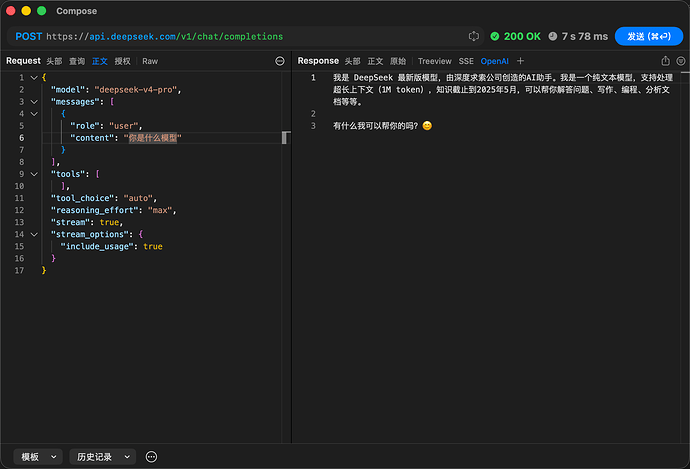Screen dimensions: 690x469
Task: Click line number 17 in the editor
Action: pos(19,271)
